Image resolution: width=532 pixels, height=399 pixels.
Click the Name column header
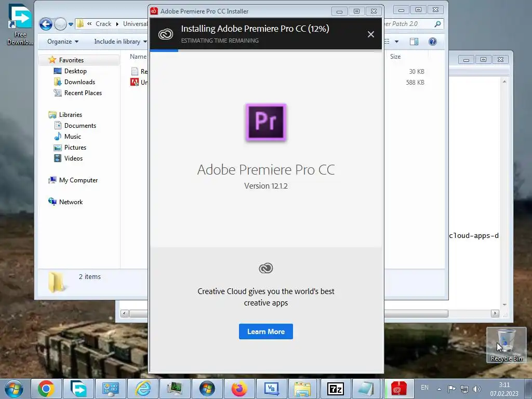tap(138, 57)
